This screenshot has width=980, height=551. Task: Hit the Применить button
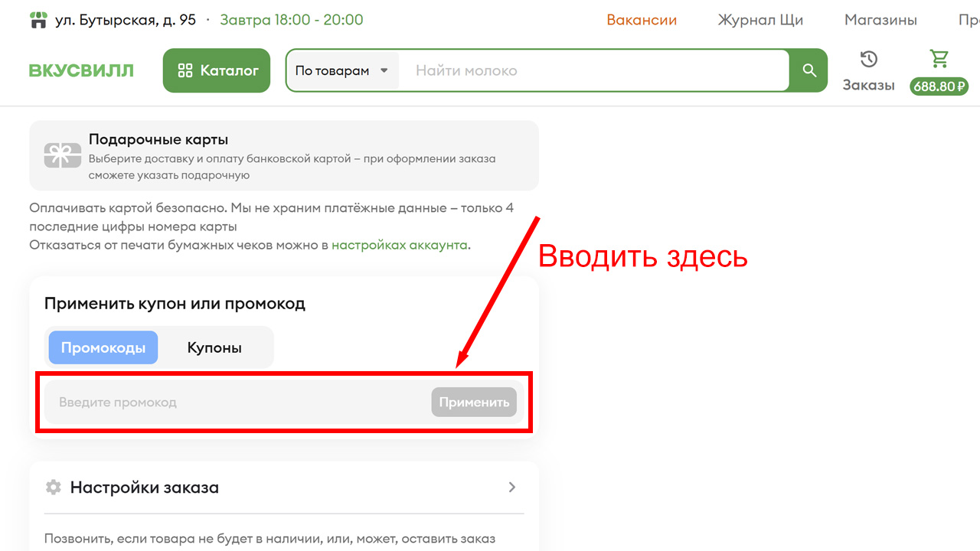[474, 403]
